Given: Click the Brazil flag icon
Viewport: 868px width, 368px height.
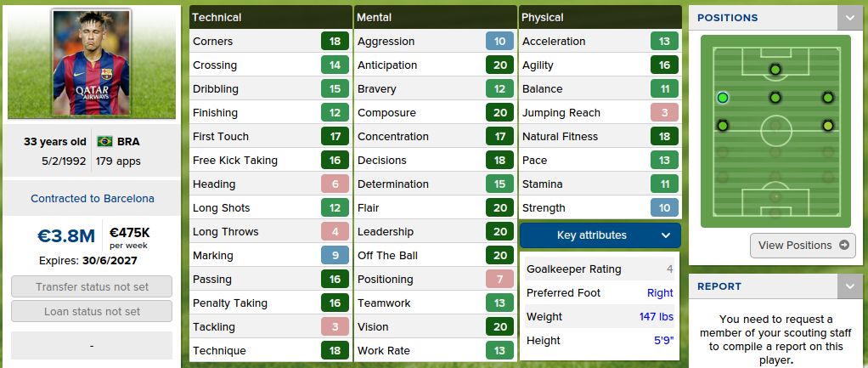Looking at the screenshot, I should coord(105,141).
